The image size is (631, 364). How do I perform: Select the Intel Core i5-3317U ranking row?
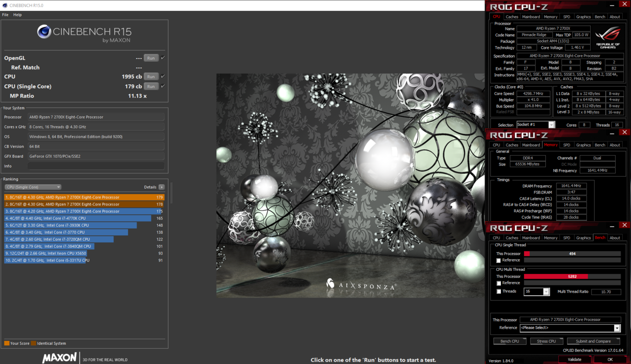coord(84,260)
